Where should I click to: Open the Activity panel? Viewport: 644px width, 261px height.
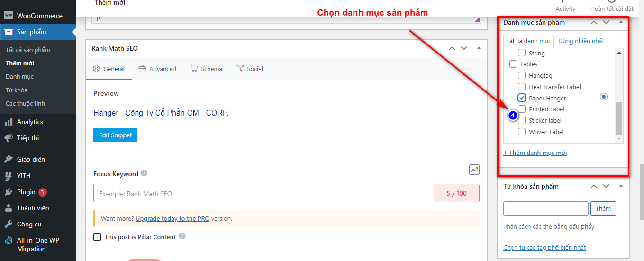[565, 7]
